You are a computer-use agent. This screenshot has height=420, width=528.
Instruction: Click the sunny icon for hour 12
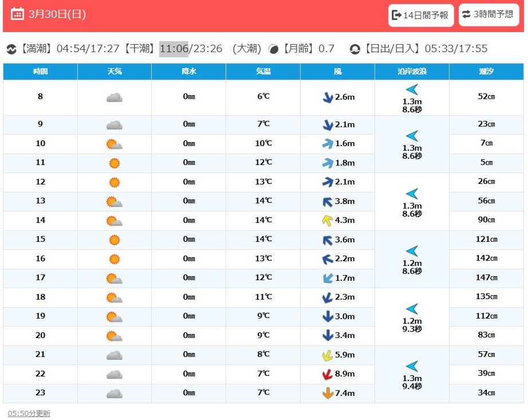click(115, 183)
